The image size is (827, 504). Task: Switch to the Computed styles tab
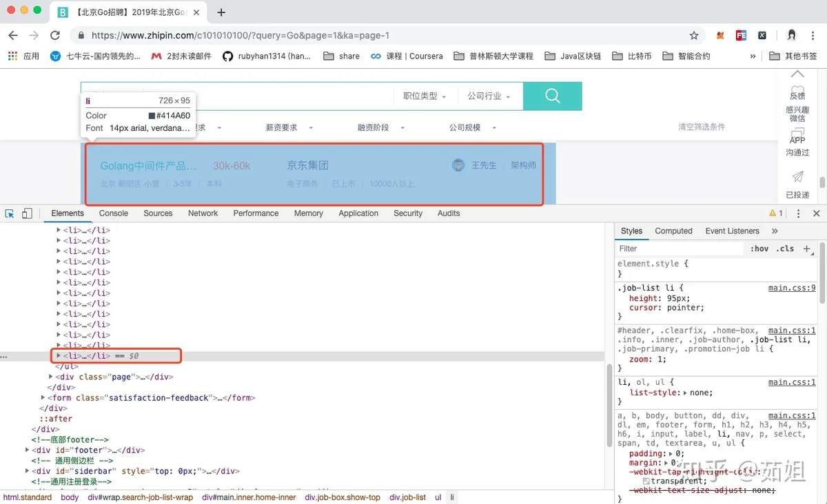click(x=673, y=231)
